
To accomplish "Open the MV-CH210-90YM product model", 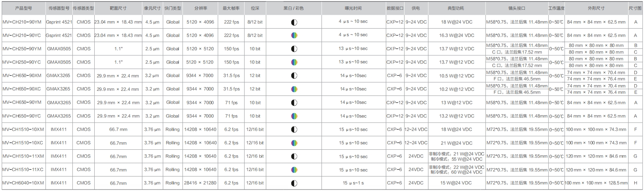I will [22, 22].
